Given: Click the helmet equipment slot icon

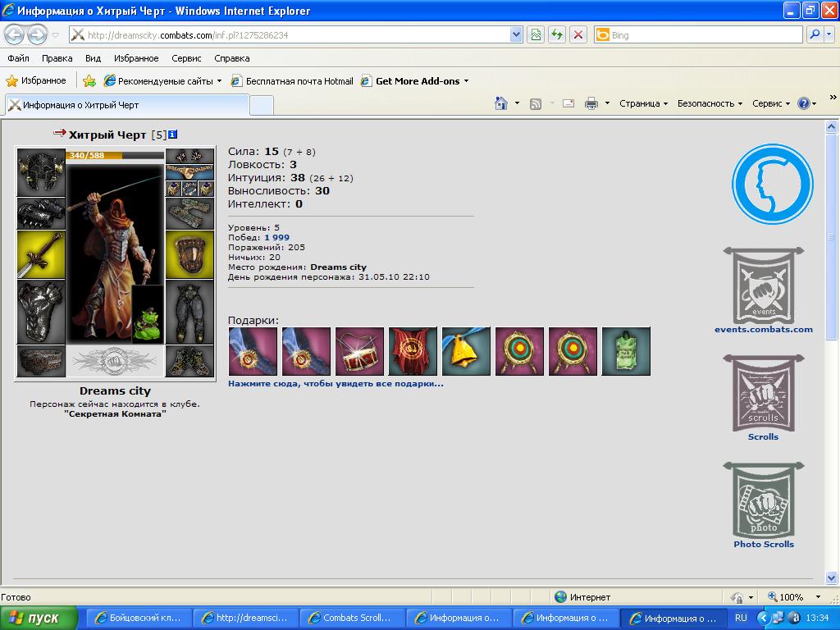Looking at the screenshot, I should (x=41, y=172).
